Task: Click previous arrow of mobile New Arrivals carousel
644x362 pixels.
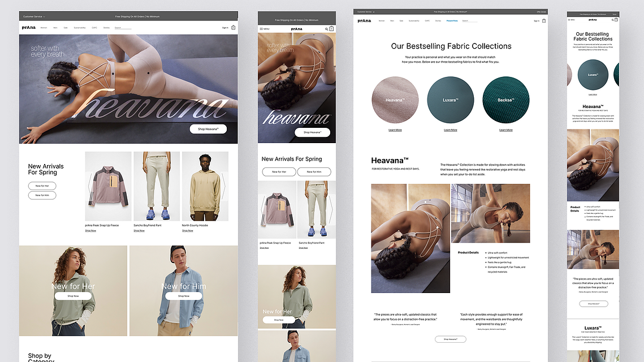Action: coord(262,209)
